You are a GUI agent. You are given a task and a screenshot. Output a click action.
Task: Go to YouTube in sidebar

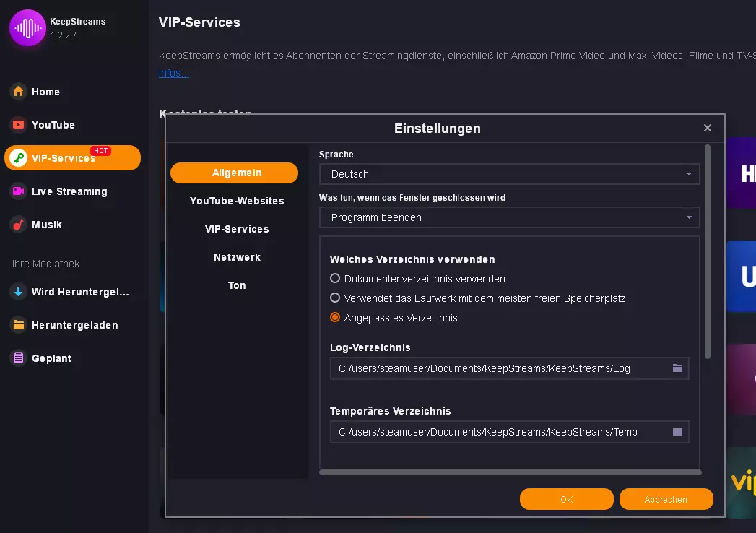tap(53, 125)
